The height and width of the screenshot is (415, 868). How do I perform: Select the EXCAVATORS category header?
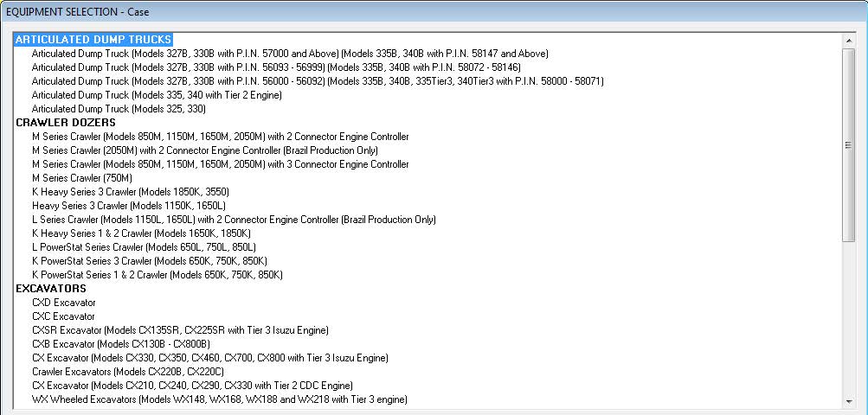tap(51, 288)
